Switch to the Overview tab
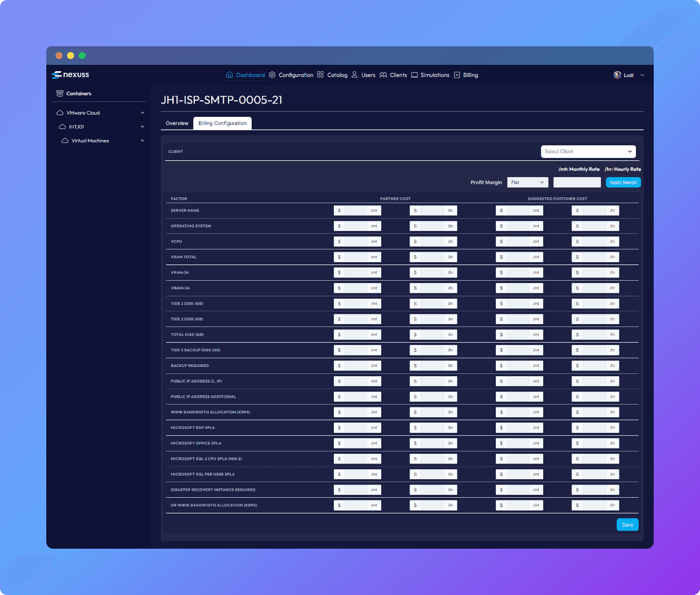The height and width of the screenshot is (595, 700). click(177, 123)
